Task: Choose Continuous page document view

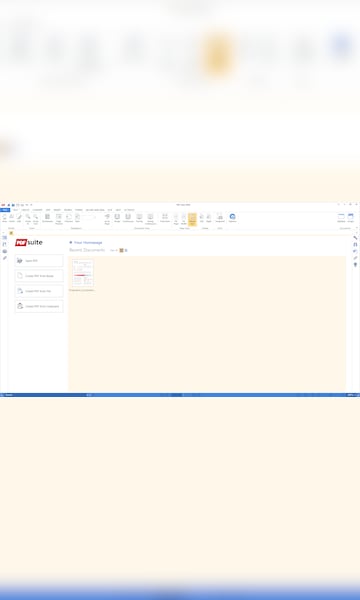Action: [128, 218]
